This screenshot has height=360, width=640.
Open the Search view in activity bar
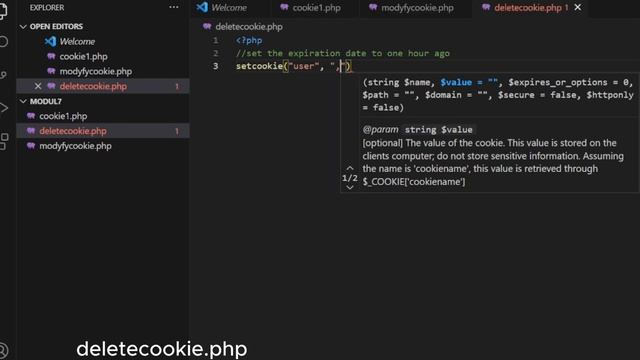tap(4, 41)
